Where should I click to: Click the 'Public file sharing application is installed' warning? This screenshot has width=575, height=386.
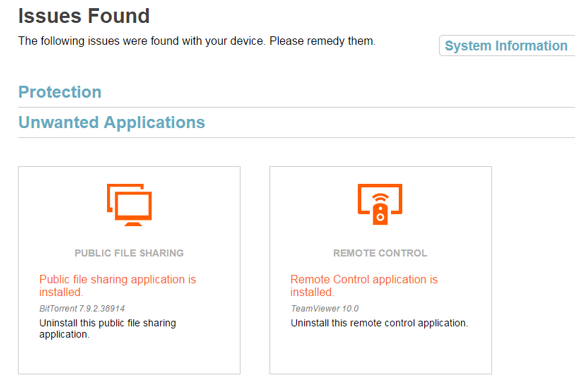118,286
